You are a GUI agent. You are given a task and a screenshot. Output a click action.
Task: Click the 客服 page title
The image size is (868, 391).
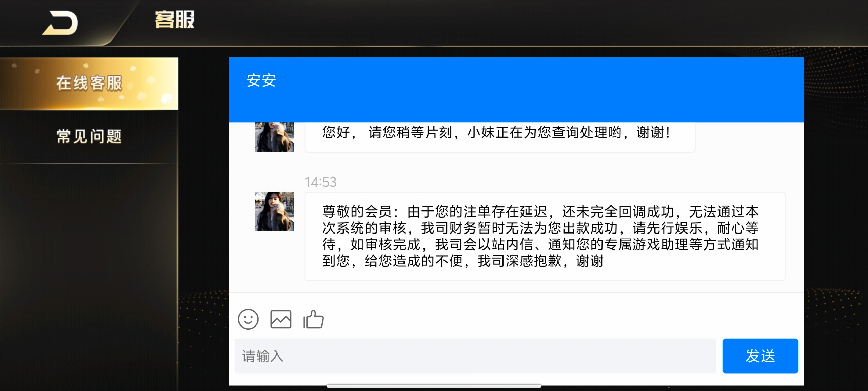(x=175, y=19)
